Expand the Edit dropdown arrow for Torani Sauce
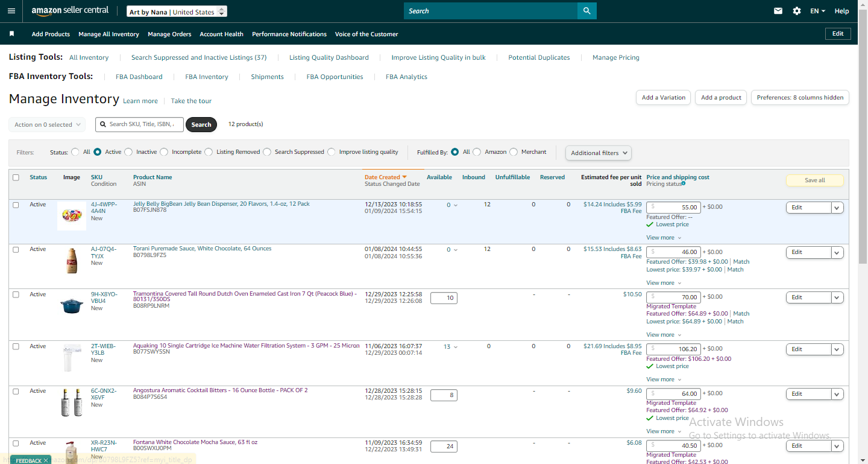Screen dimensions: 868x464 click(x=837, y=252)
